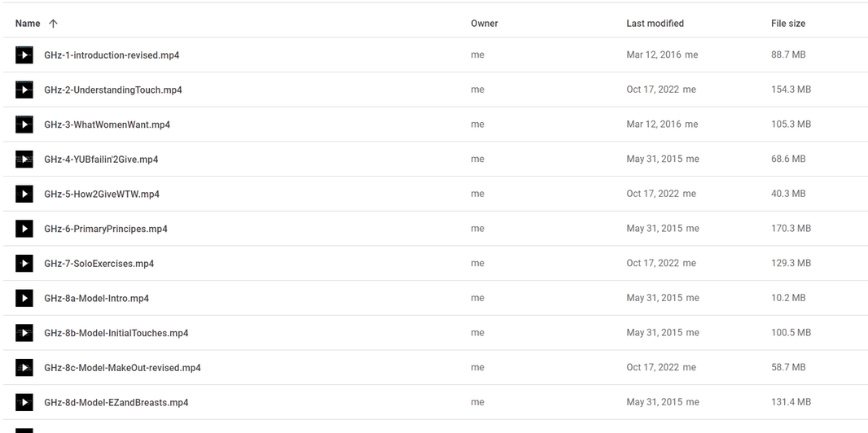Select video icon for GHz-8c-Model-MakeOut-revised.mp4
The image size is (868, 433).
(24, 368)
